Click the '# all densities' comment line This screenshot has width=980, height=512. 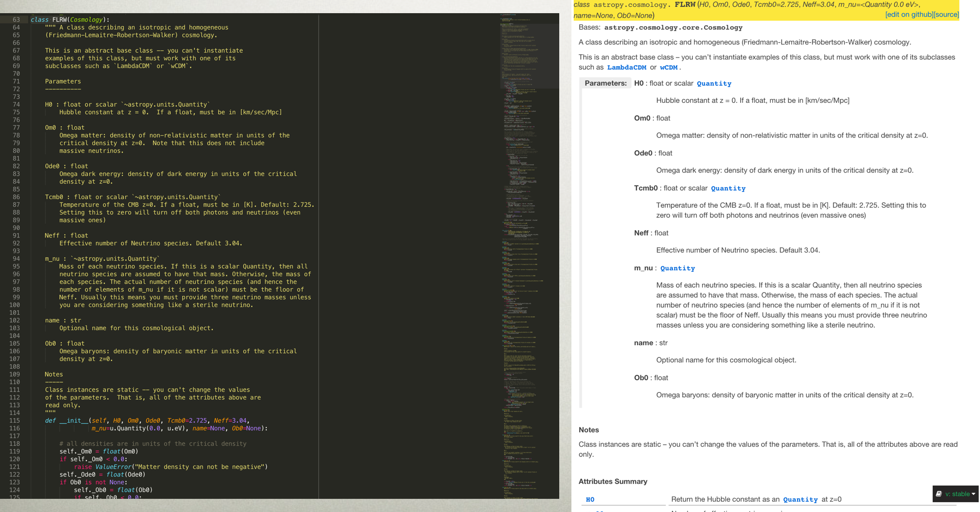pyautogui.click(x=153, y=444)
